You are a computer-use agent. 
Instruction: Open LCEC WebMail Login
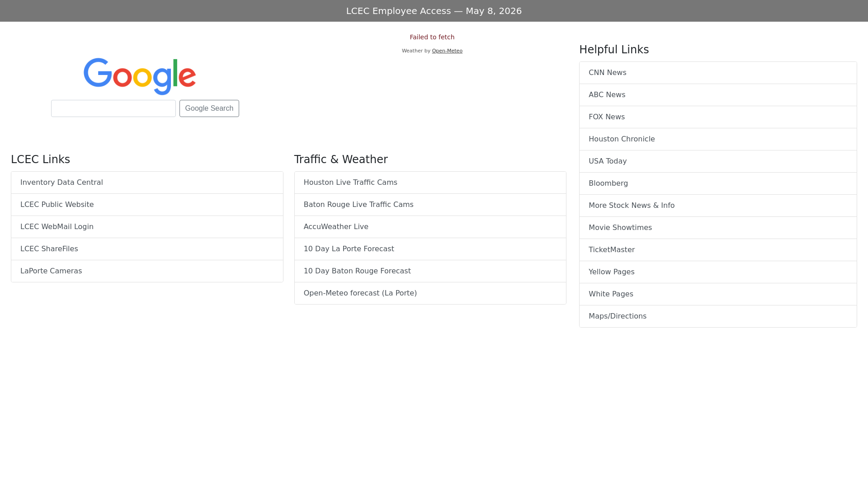[x=147, y=227]
